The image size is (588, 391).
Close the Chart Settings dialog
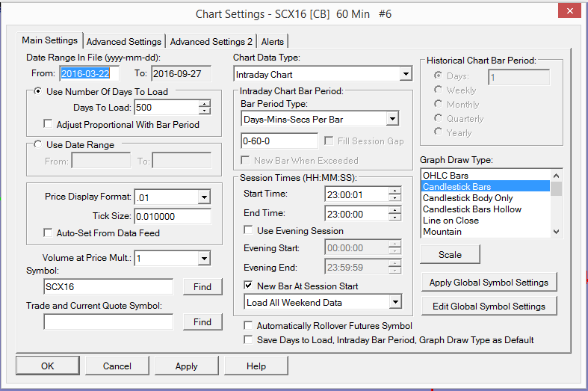point(569,10)
